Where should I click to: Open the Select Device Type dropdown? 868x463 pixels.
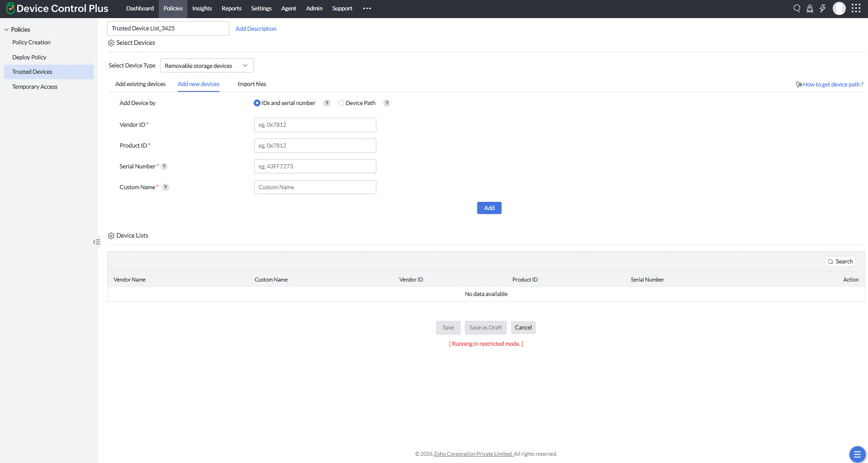207,66
